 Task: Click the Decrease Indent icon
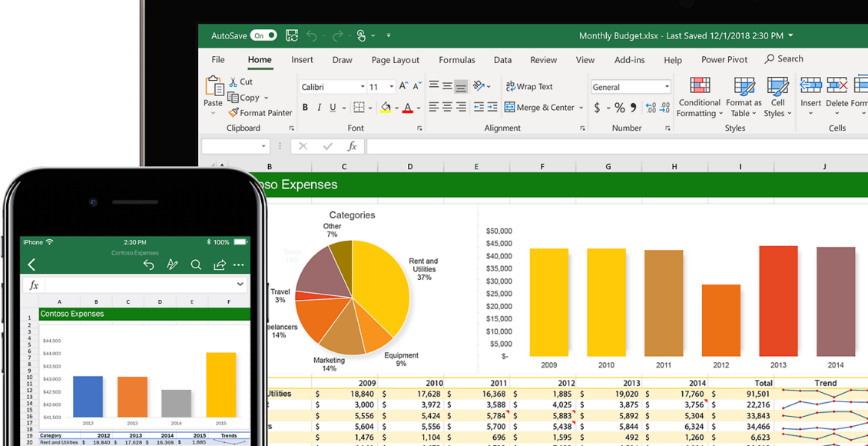(479, 107)
